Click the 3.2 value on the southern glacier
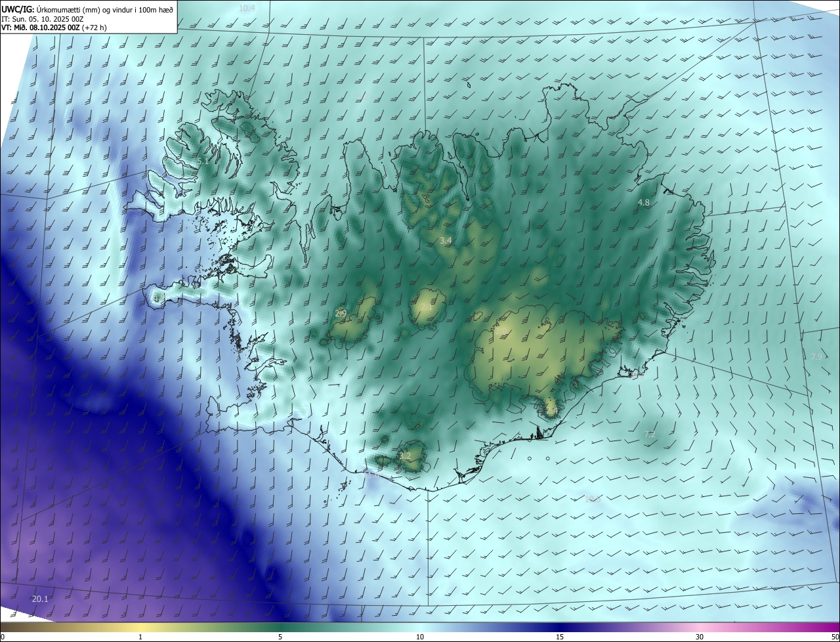This screenshot has height=642, width=840. coord(405,456)
